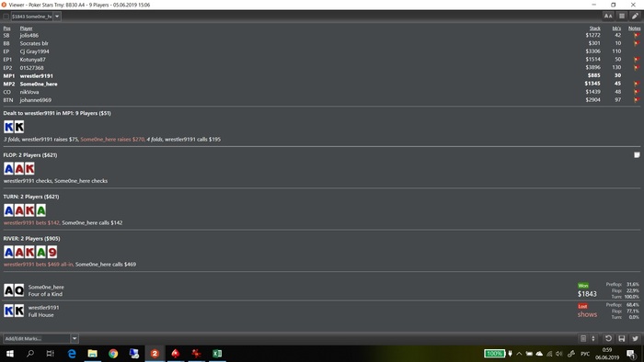Click the Notes column header
Screen dimensions: 644x362
tap(634, 28)
